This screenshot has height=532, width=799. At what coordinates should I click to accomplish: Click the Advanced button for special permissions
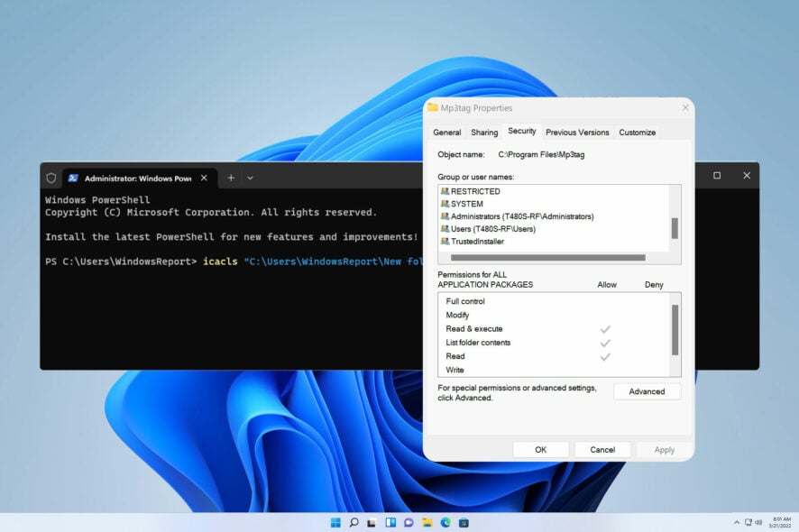point(647,391)
